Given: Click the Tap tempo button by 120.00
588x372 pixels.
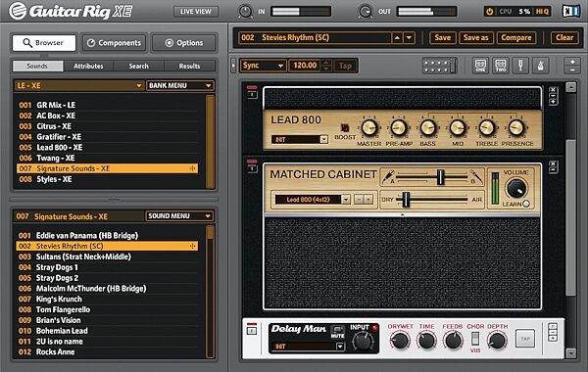Looking at the screenshot, I should 345,66.
